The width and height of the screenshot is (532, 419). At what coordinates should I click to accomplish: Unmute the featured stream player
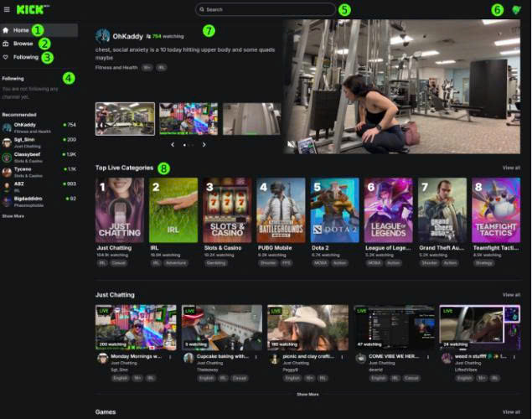(291, 145)
